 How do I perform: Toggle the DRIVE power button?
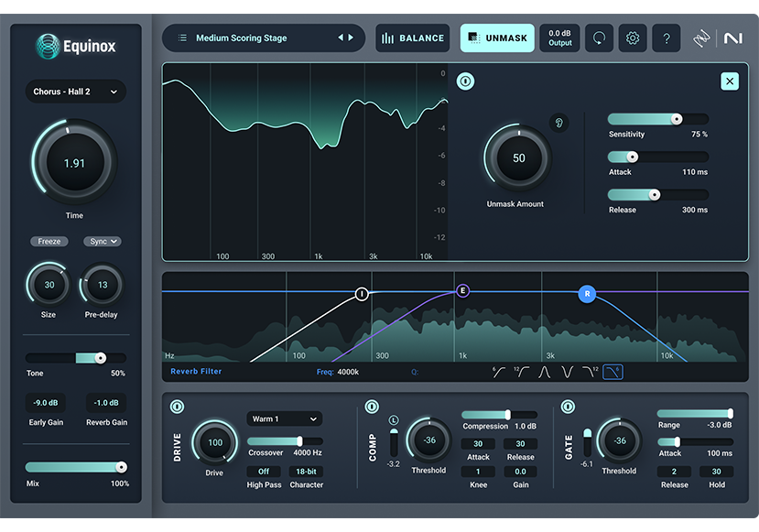178,407
